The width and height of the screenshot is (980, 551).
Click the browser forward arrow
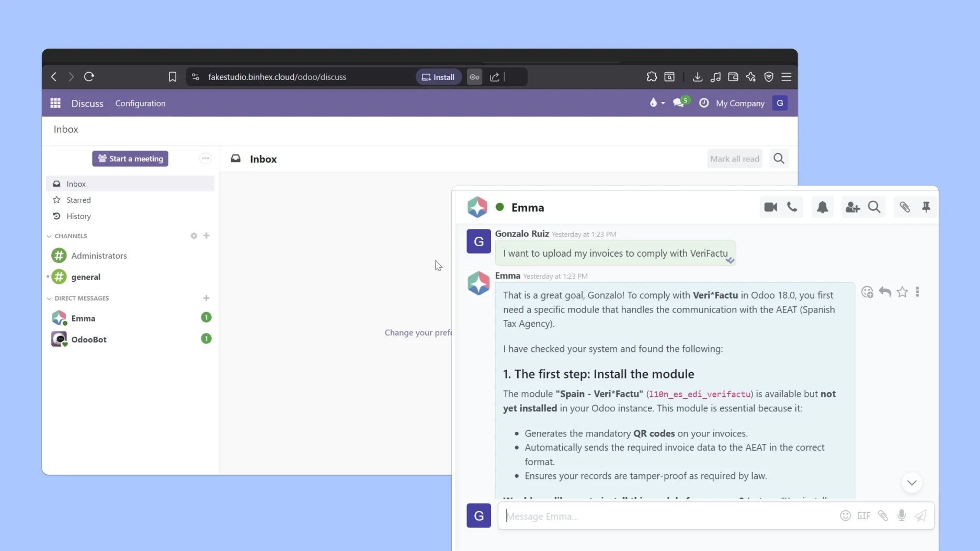pyautogui.click(x=71, y=77)
